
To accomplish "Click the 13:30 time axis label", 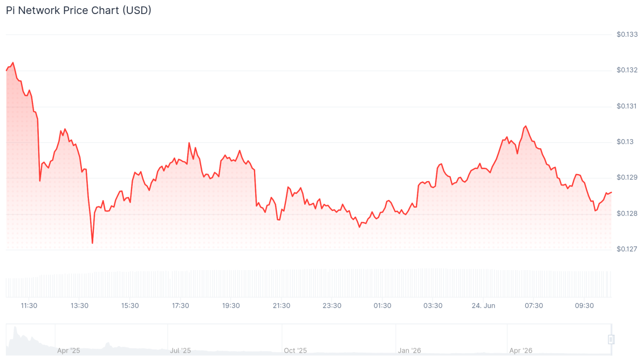I will tap(79, 306).
